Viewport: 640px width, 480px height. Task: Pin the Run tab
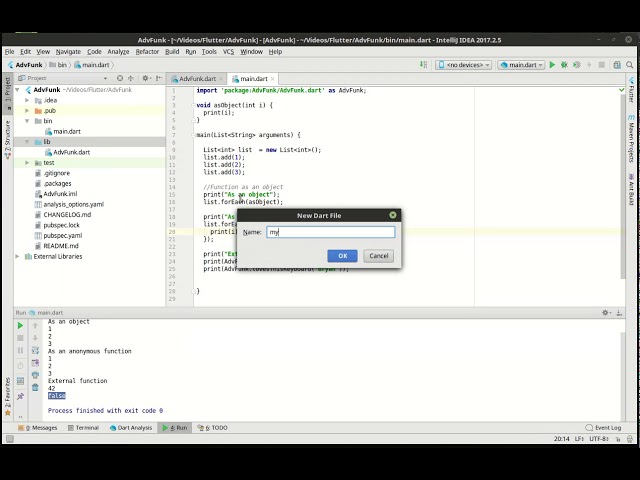coord(20,396)
